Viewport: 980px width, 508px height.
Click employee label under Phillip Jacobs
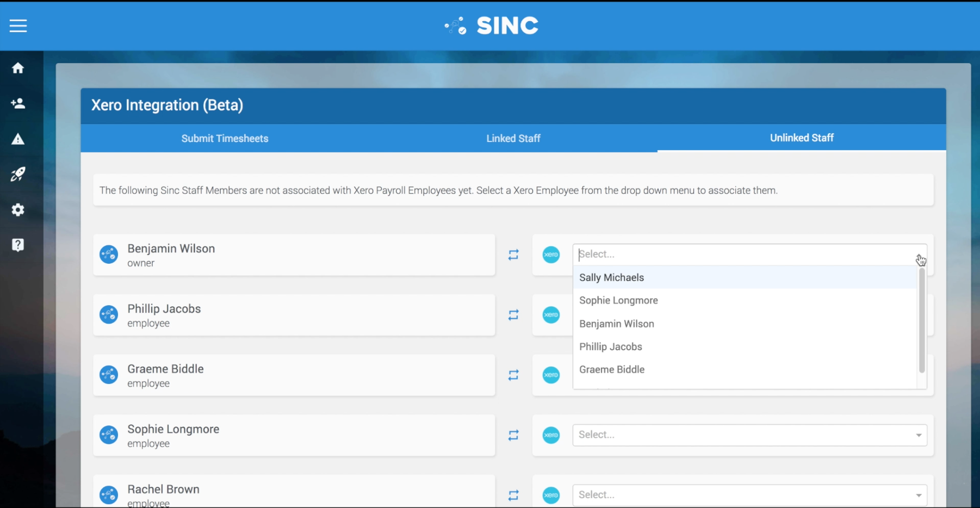[148, 324]
